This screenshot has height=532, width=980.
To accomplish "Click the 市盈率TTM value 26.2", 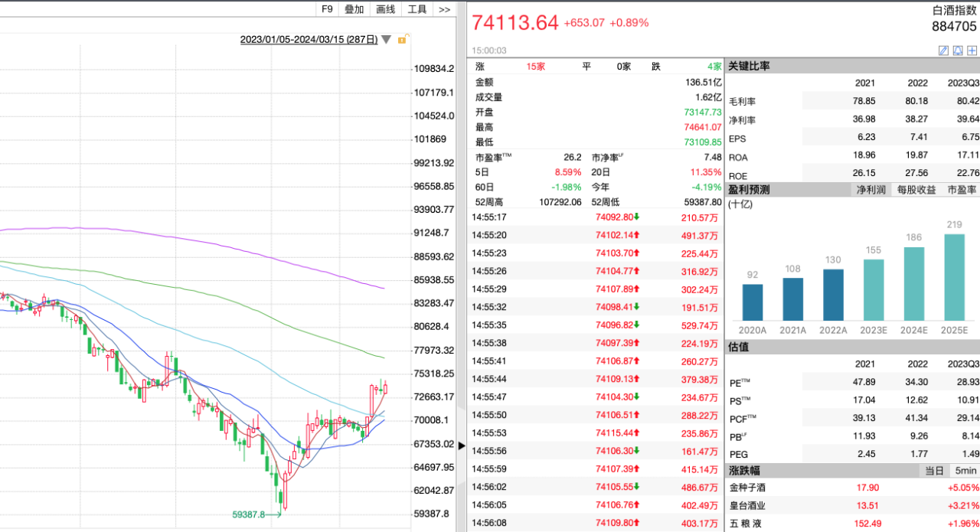I will (573, 157).
